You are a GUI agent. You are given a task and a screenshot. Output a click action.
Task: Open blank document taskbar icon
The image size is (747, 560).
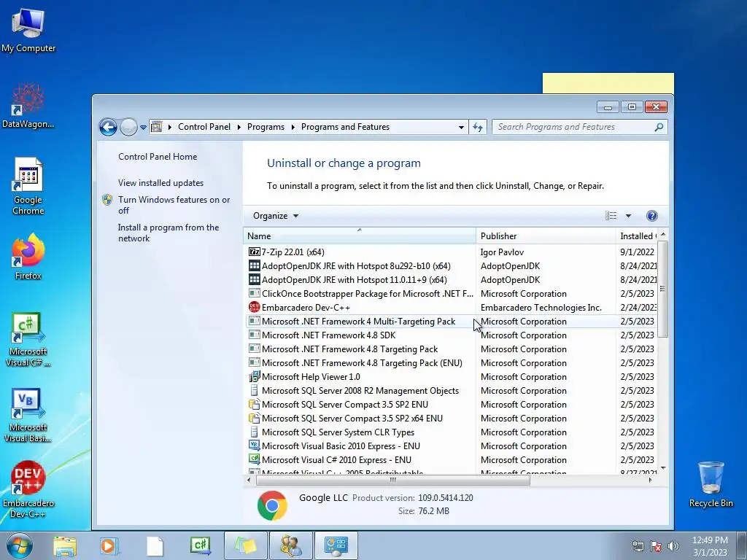pyautogui.click(x=155, y=546)
